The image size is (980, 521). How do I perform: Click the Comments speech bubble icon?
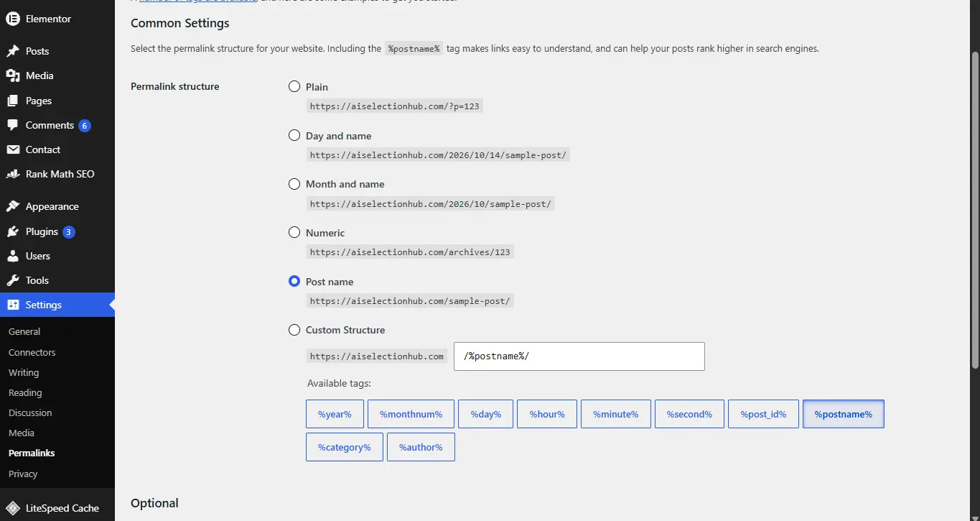coord(13,125)
